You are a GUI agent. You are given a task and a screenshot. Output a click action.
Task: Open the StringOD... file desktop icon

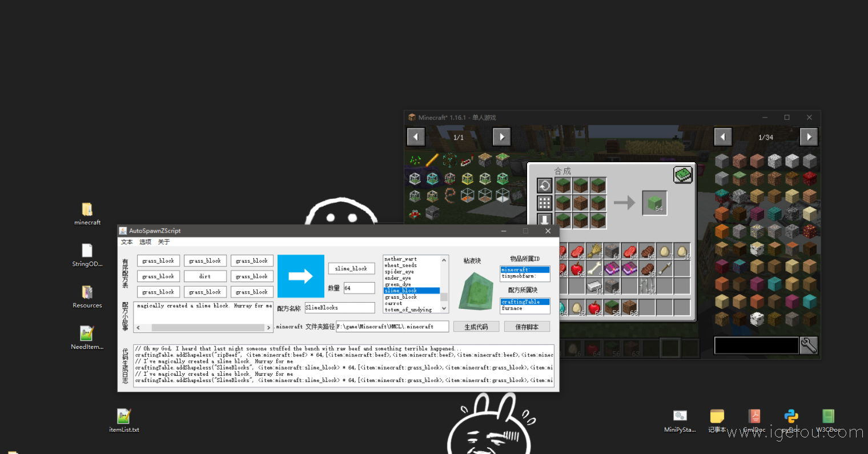87,255
